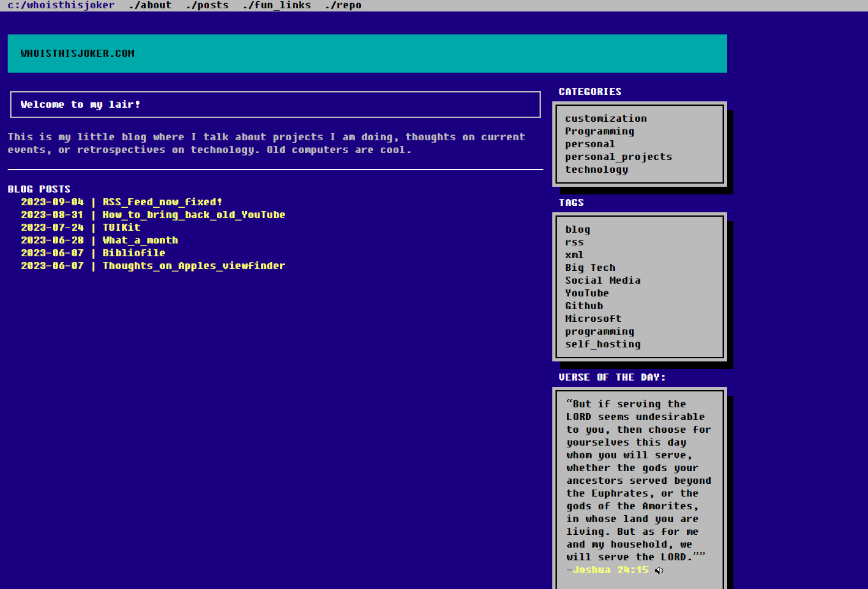Open the ./fun_links menu item

276,5
